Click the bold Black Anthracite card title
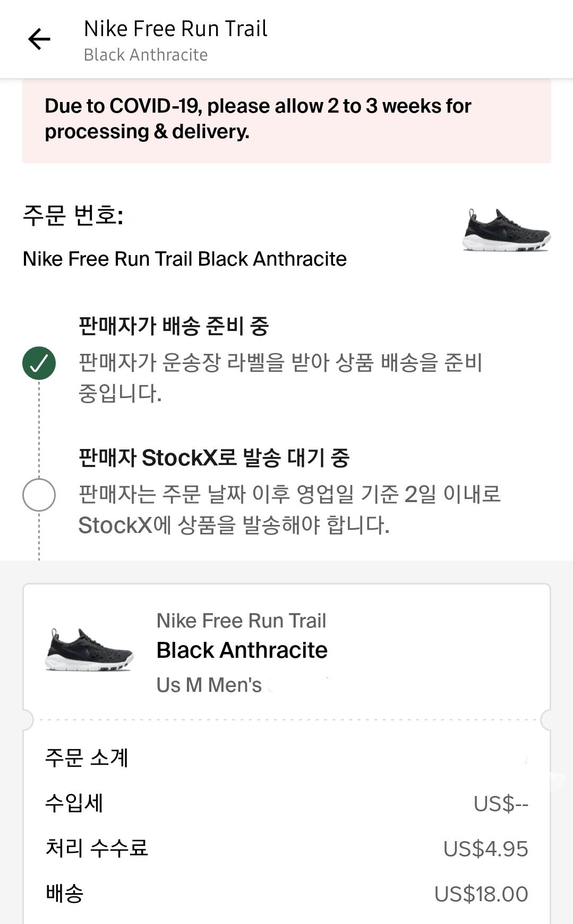The width and height of the screenshot is (573, 924). tap(242, 650)
